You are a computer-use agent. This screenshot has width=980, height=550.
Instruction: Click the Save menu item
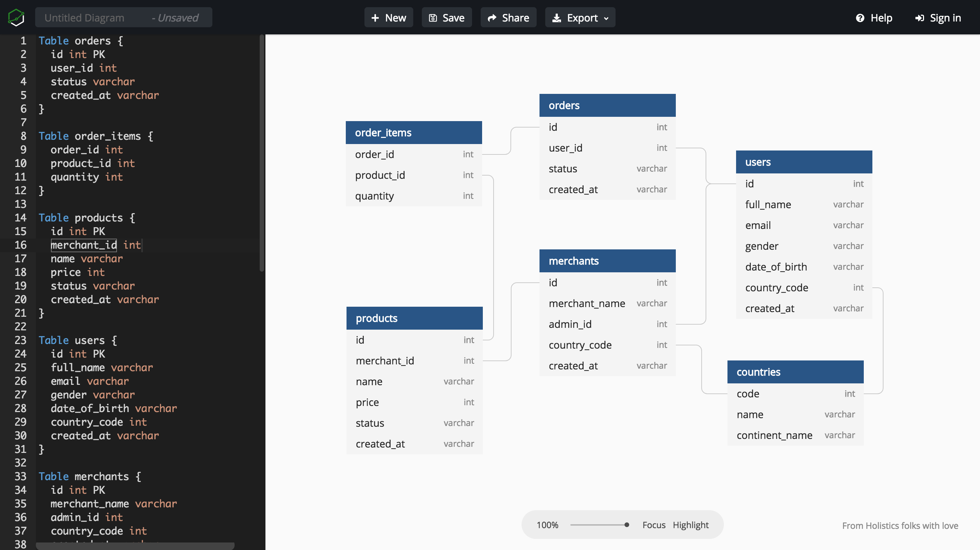(446, 17)
